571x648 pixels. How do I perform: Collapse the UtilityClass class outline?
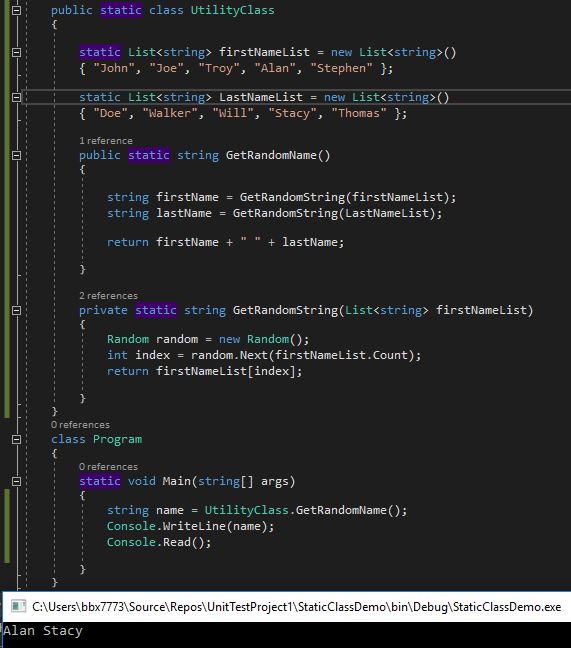click(x=16, y=10)
